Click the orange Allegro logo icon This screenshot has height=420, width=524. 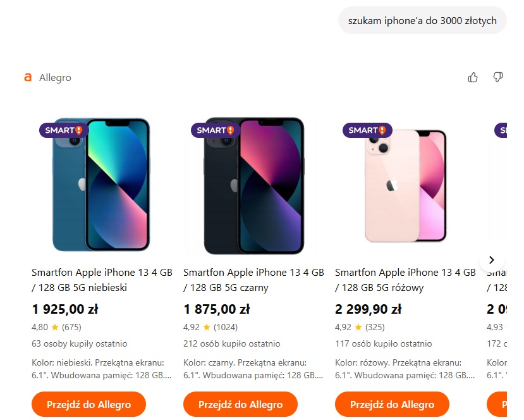[x=28, y=77]
